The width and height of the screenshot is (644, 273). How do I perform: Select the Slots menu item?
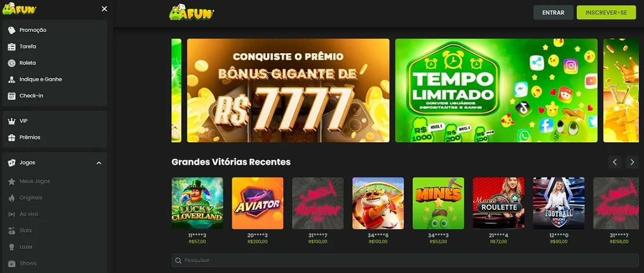pyautogui.click(x=25, y=230)
